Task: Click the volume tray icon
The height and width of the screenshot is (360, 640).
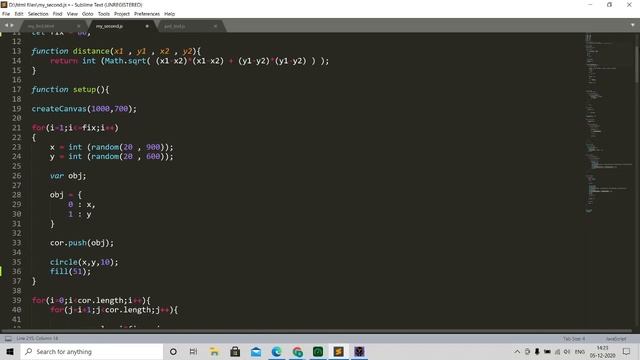Action: pyautogui.click(x=567, y=351)
